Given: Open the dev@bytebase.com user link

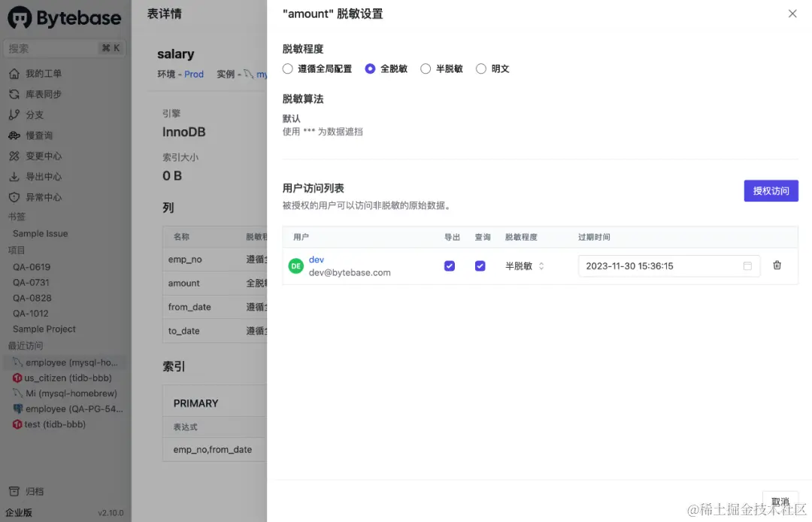Looking at the screenshot, I should 316,259.
